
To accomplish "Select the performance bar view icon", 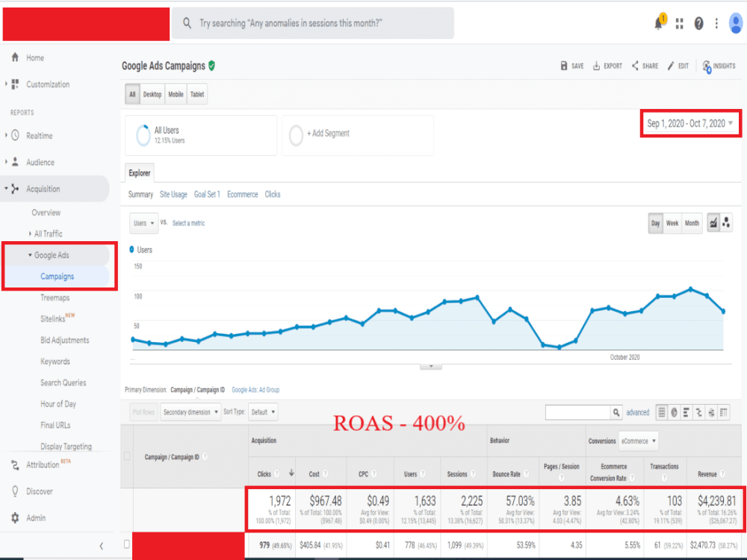I will pos(686,412).
